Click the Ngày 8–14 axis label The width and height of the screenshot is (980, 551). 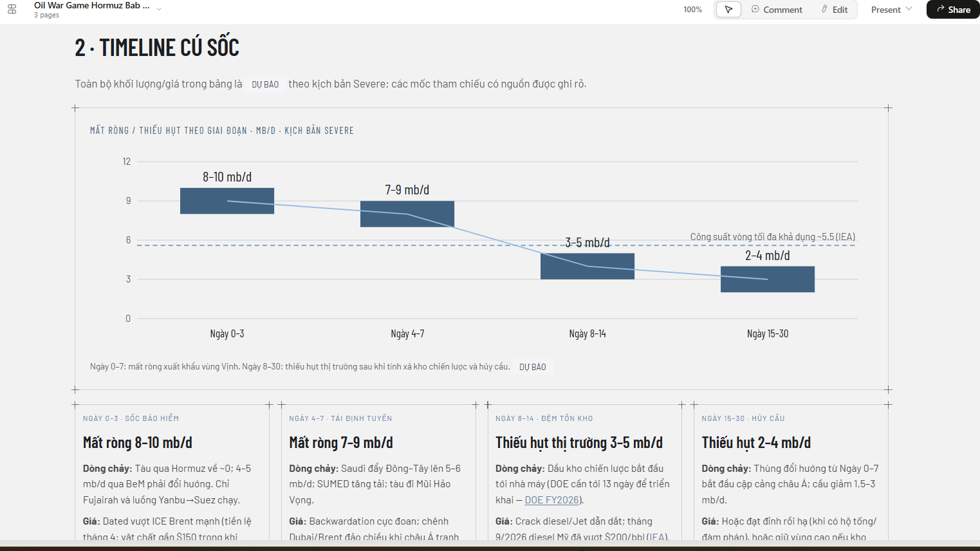(587, 333)
